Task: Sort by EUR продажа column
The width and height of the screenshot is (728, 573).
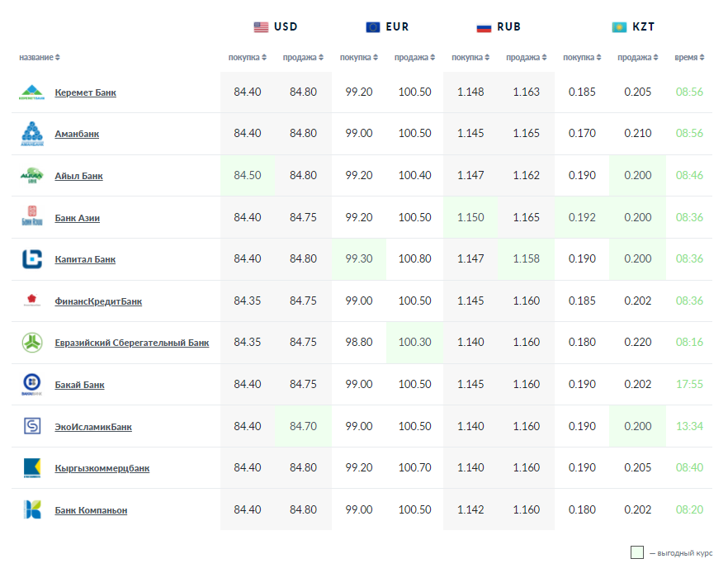Action: click(x=415, y=58)
